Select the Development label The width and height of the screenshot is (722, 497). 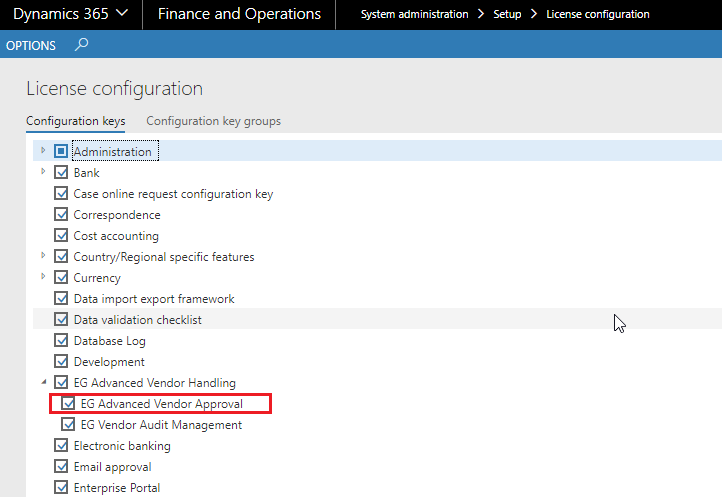[109, 362]
